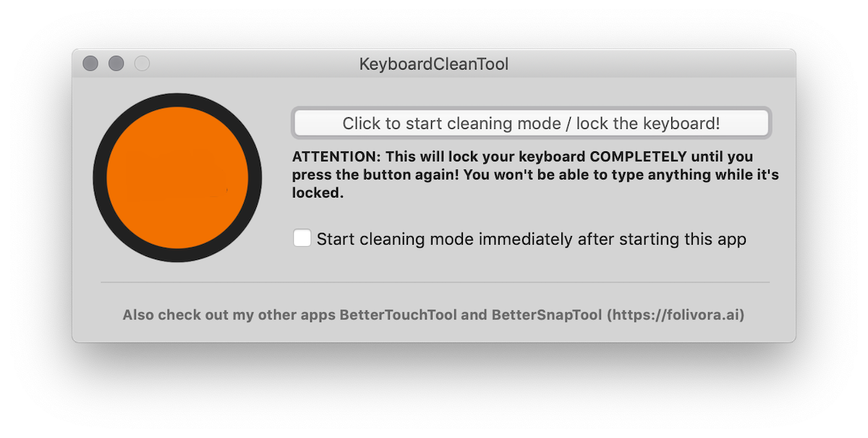Click the orange keyboard status circle
The height and width of the screenshot is (438, 868).
(x=177, y=177)
